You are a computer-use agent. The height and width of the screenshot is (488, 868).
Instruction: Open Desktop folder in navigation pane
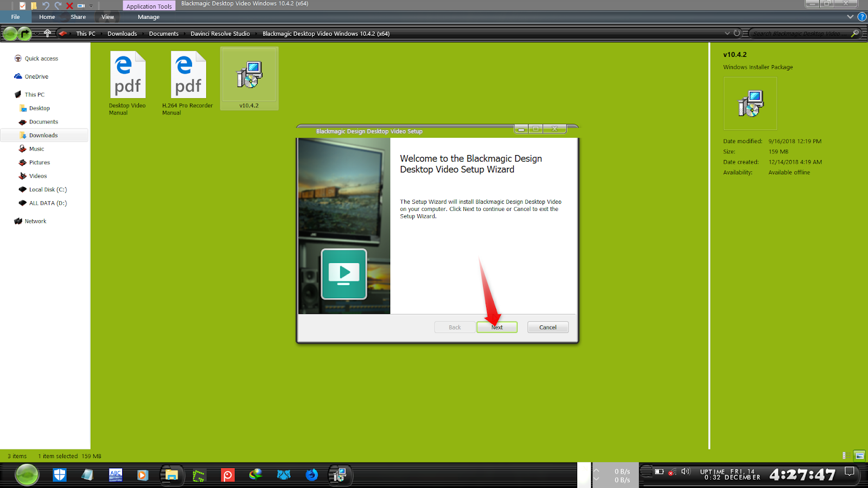click(39, 108)
